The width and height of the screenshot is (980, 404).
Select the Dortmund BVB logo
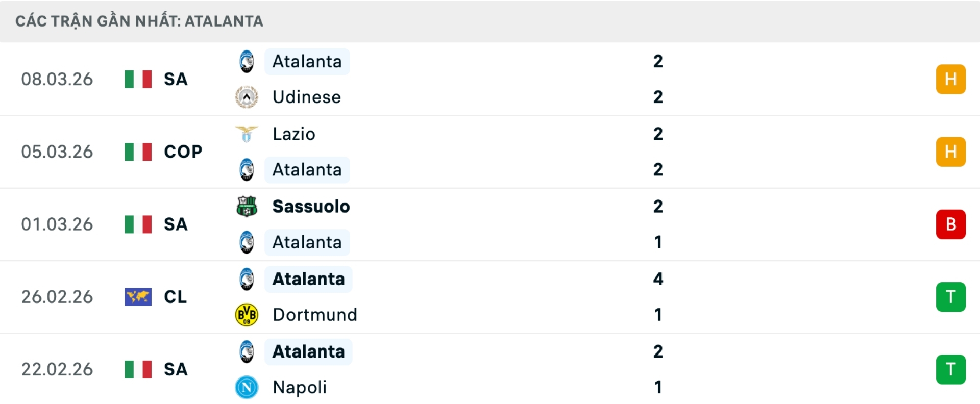(x=247, y=315)
